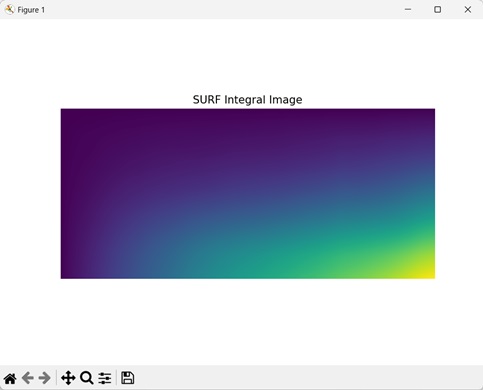Image resolution: width=483 pixels, height=390 pixels.
Task: Open Configure subplots sliders icon
Action: pyautogui.click(x=105, y=378)
